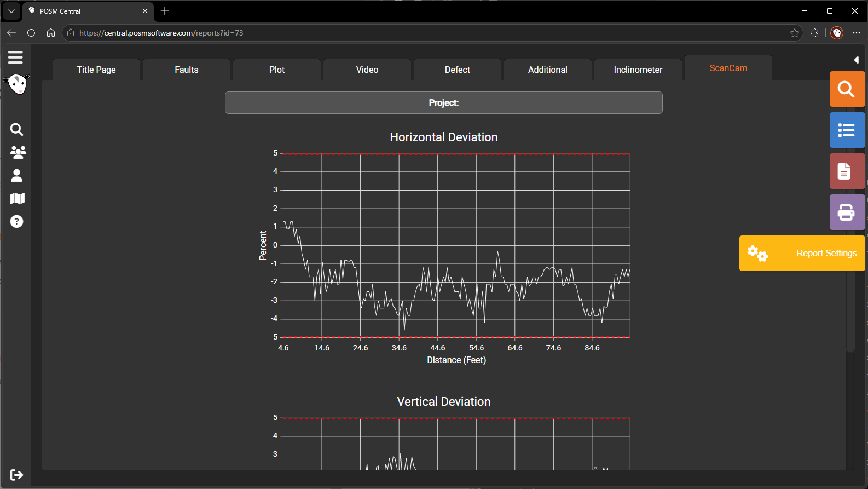Click the red document button on right
The height and width of the screenshot is (489, 868).
click(847, 171)
